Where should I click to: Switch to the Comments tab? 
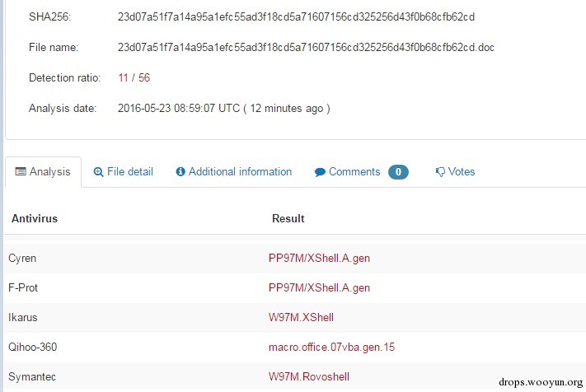click(x=354, y=172)
